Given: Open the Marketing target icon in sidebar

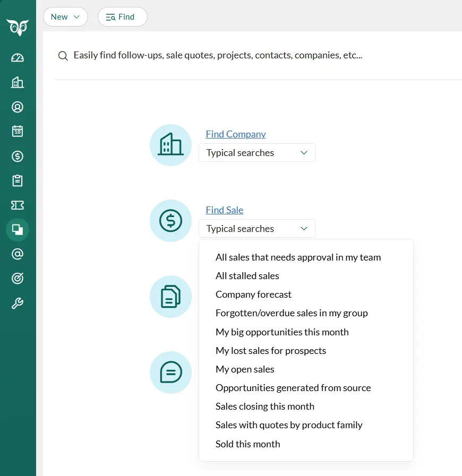Looking at the screenshot, I should click(x=18, y=279).
